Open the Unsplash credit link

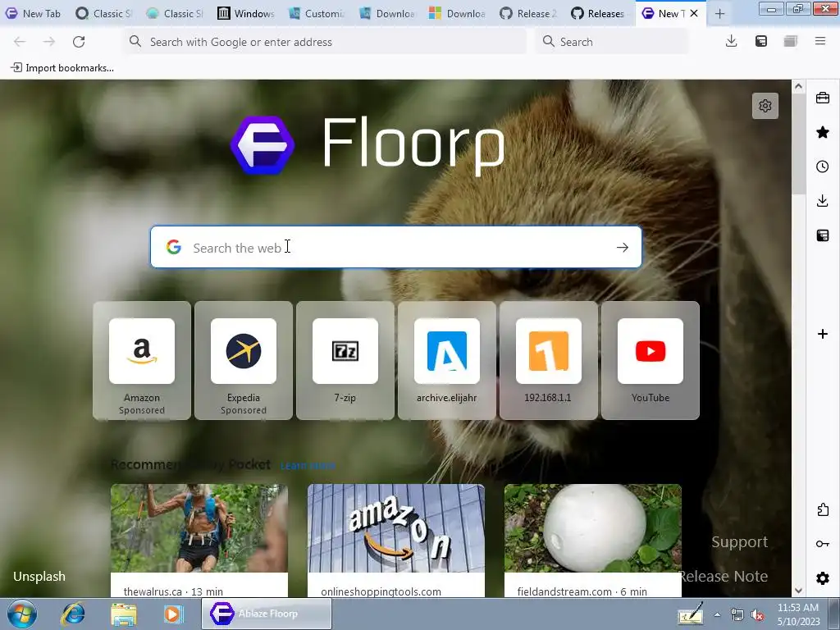click(39, 577)
